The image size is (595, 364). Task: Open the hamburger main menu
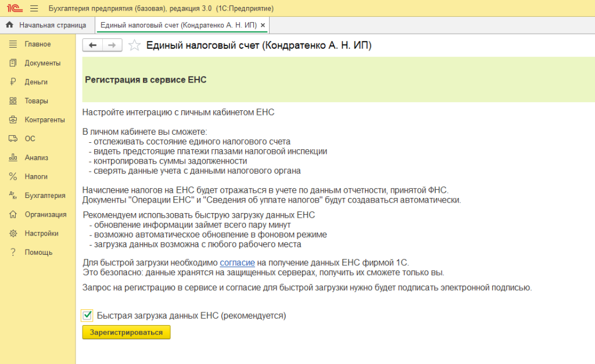pyautogui.click(x=34, y=8)
